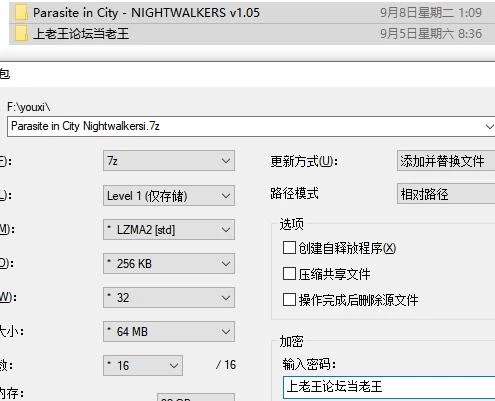Open the 7z archive format dropdown
Viewport: 495px width, 401px height.
[x=169, y=161]
